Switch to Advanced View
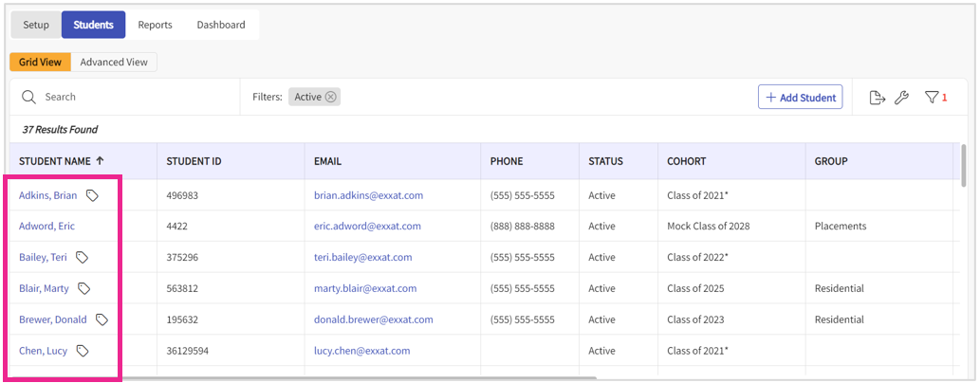Screen dimensions: 980x383 click(114, 63)
